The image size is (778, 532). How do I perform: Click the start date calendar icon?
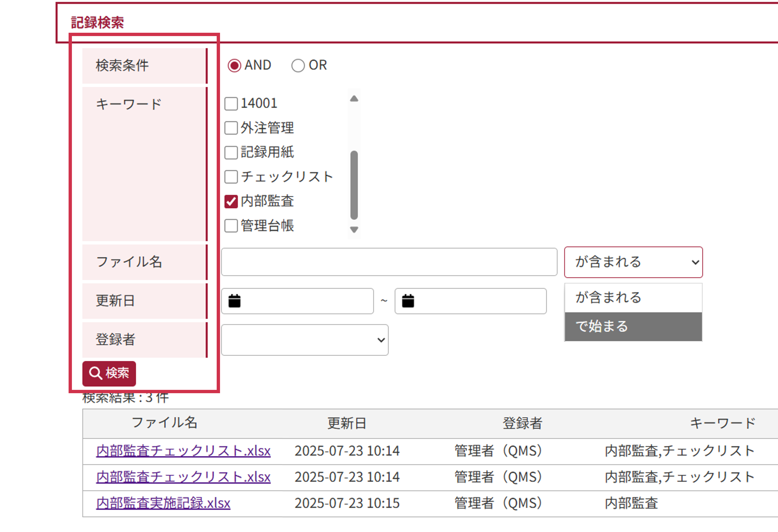click(x=234, y=301)
